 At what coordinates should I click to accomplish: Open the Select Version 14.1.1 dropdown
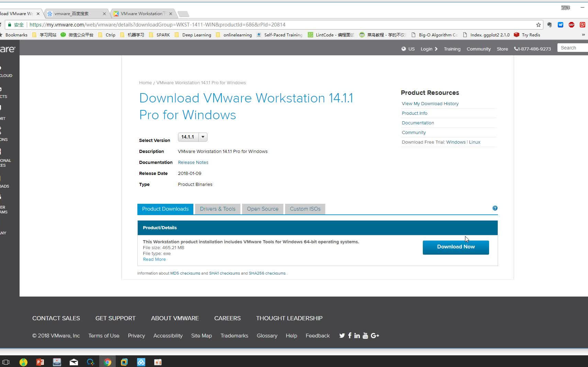coord(193,137)
